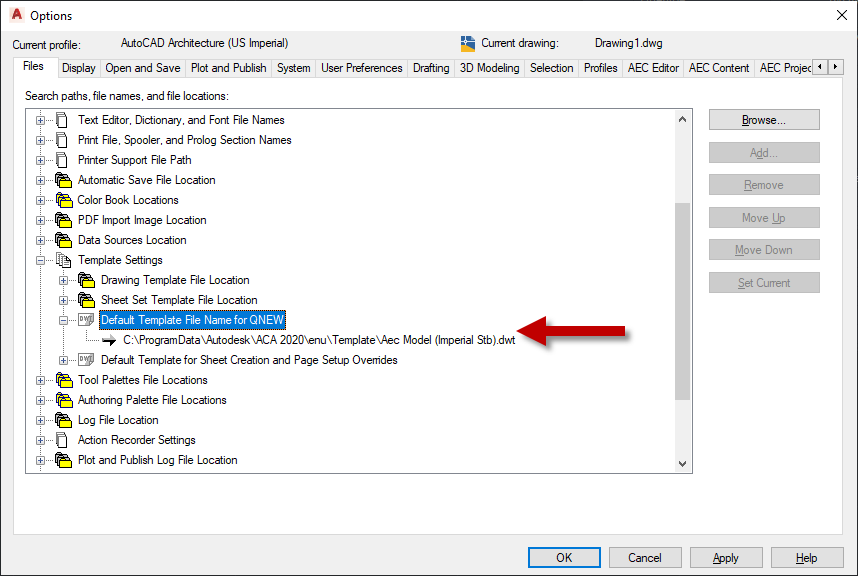The width and height of the screenshot is (858, 576).
Task: Expand the Drawing Template File Location node
Action: point(63,281)
